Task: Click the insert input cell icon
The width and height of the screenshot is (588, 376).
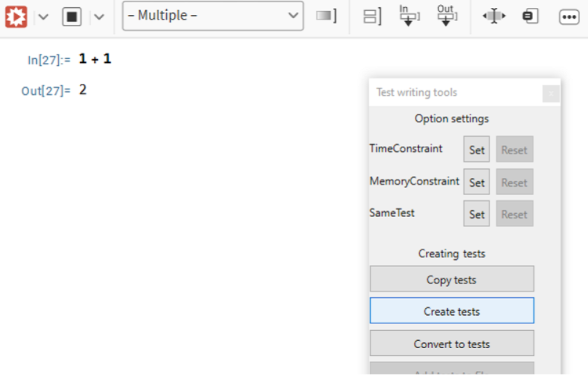Action: (x=410, y=16)
